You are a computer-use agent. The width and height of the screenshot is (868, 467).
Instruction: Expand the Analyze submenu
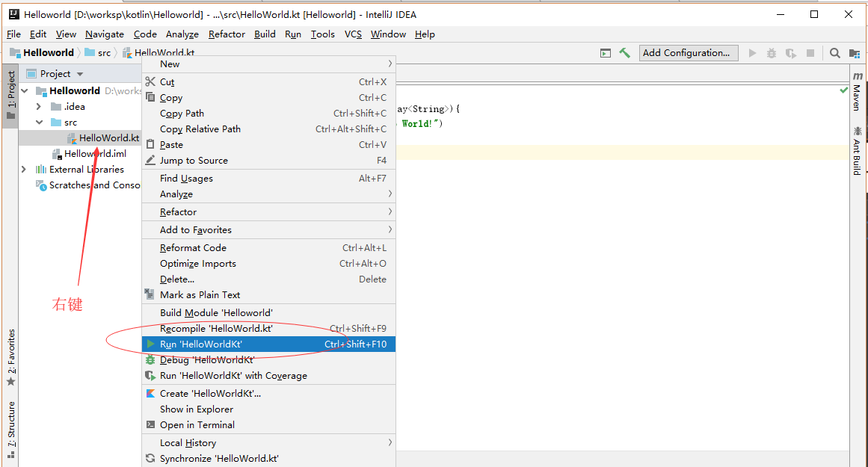click(x=268, y=194)
